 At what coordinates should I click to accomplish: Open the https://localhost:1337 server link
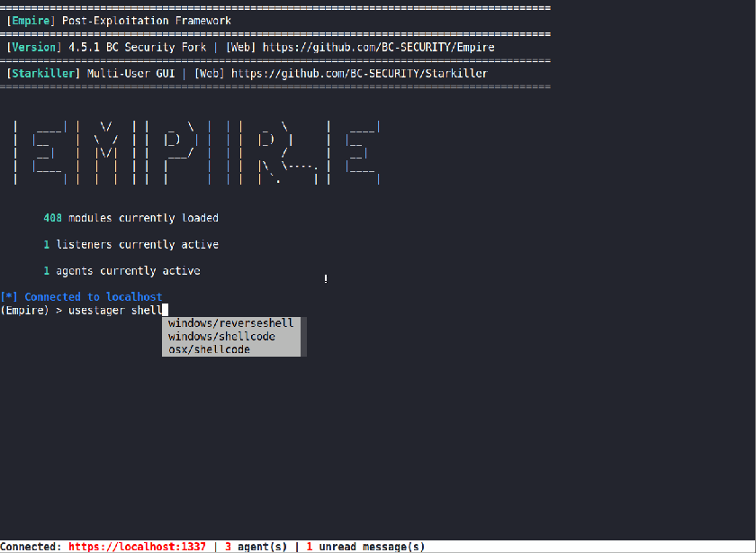137,546
